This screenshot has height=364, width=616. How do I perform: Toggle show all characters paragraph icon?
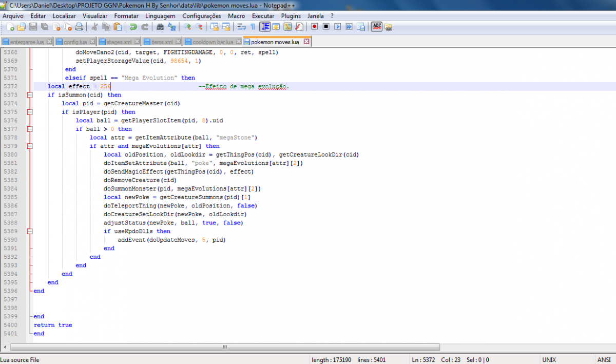click(x=253, y=26)
